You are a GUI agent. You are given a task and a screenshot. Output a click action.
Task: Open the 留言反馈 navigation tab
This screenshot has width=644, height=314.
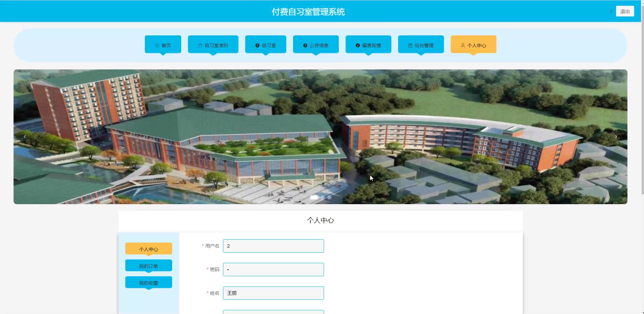pyautogui.click(x=368, y=44)
